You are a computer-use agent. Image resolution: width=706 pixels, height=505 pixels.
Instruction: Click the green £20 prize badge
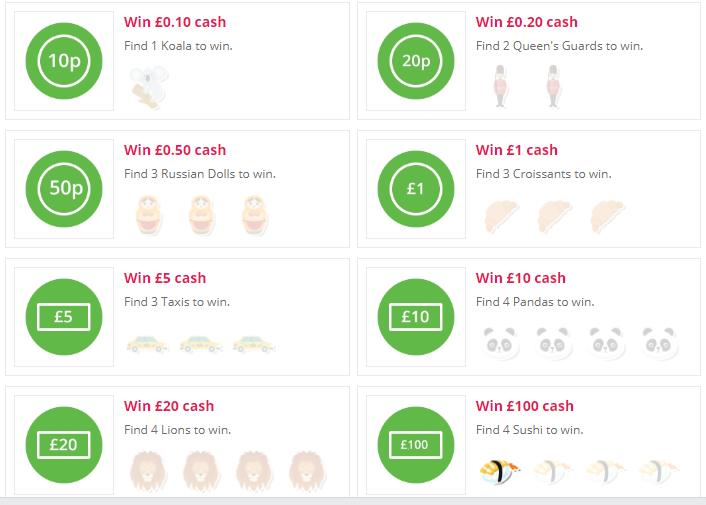pos(64,445)
